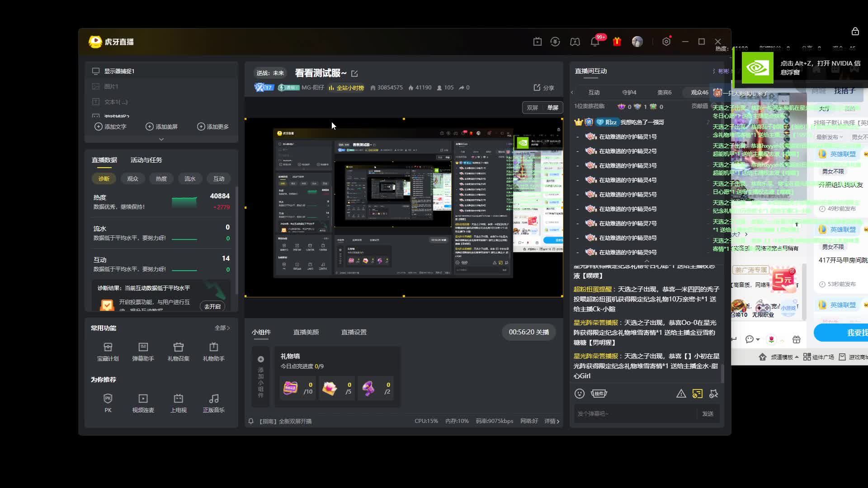
Task: Select the 热度 data filter chip
Action: [161, 179]
